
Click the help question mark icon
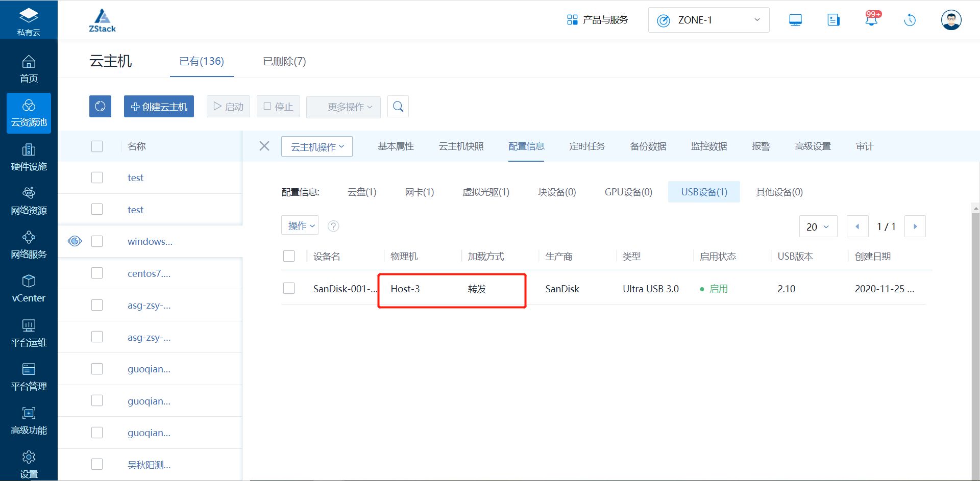(333, 226)
